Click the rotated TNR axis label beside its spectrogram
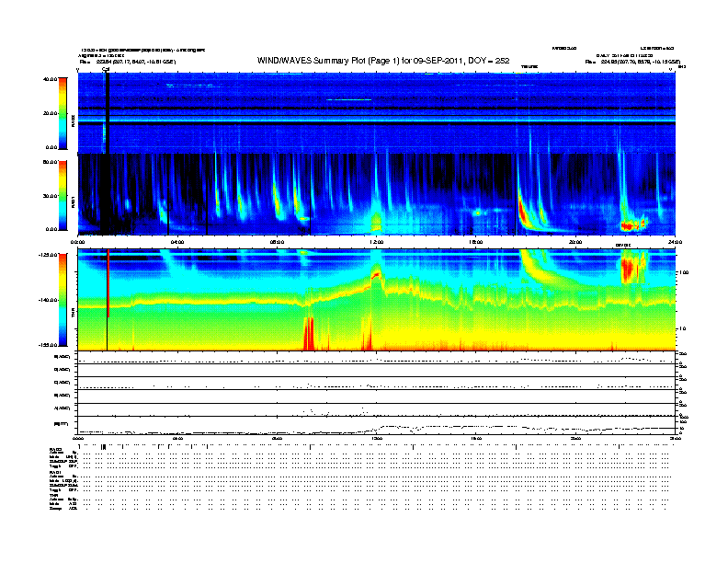 click(x=73, y=315)
